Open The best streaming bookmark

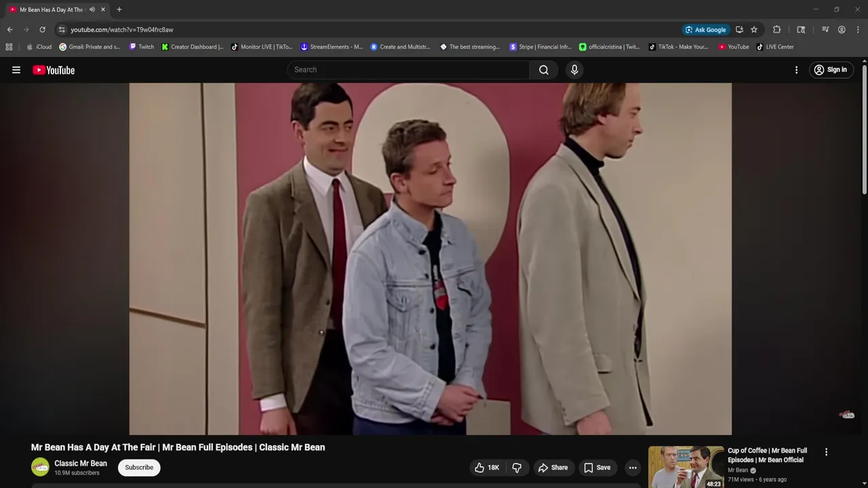470,47
